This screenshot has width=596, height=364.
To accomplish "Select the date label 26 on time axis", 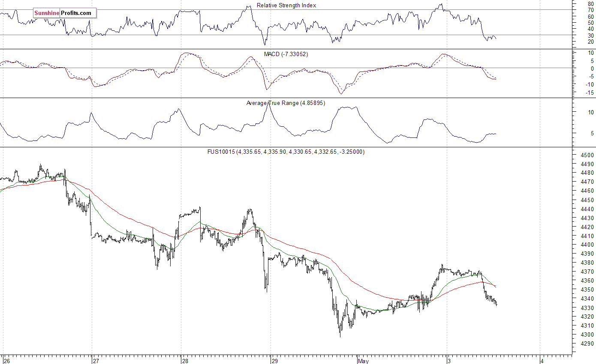I will 6,361.
